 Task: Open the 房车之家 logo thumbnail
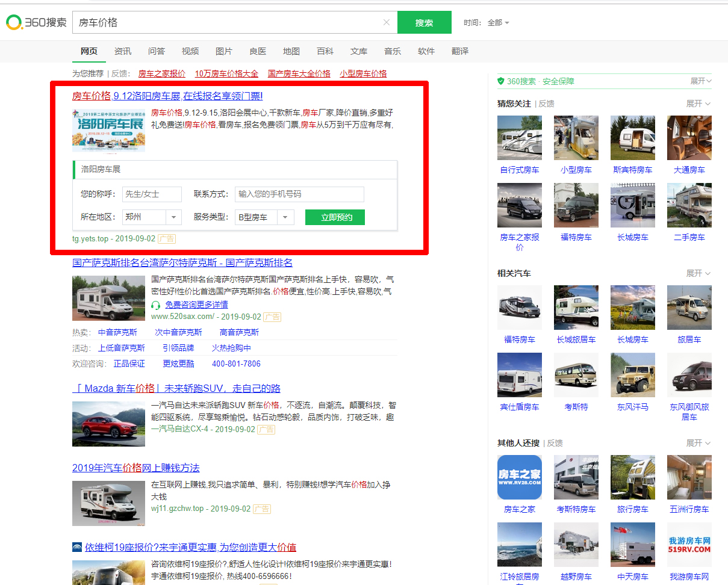[519, 477]
